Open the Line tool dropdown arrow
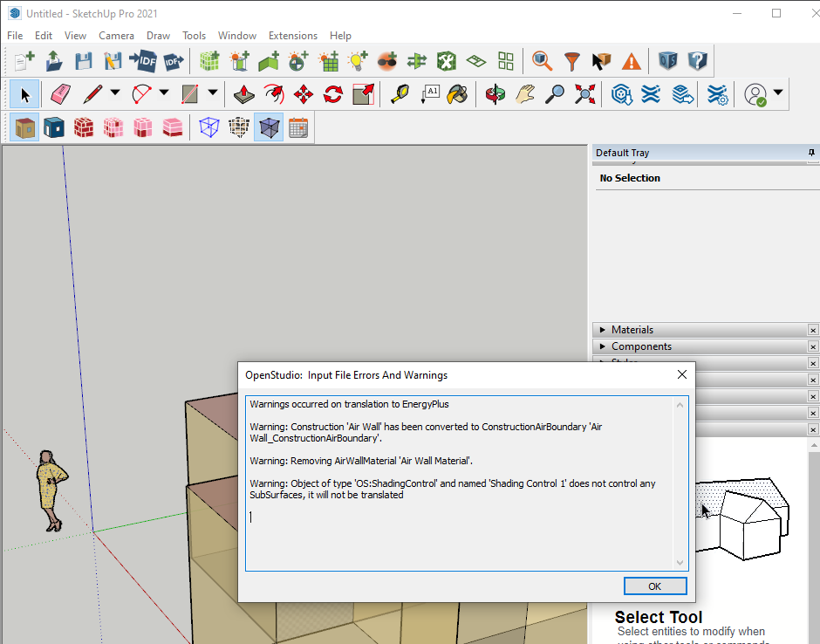 coord(114,92)
